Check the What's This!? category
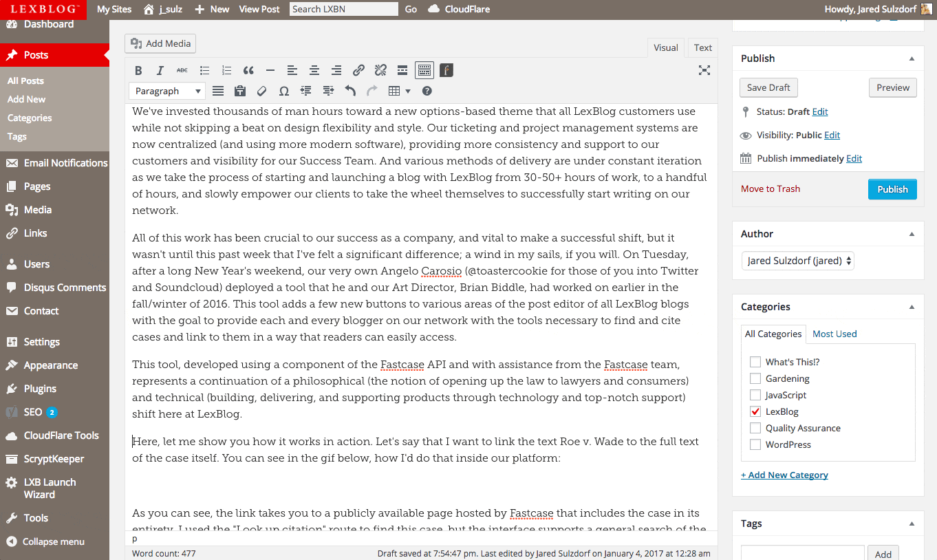This screenshot has height=560, width=937. click(x=755, y=362)
